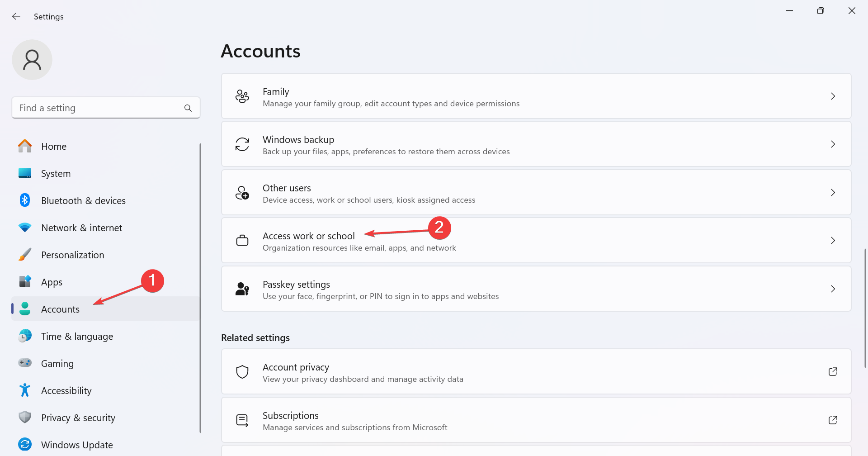Image resolution: width=868 pixels, height=456 pixels.
Task: Open the Personalization section
Action: [72, 255]
